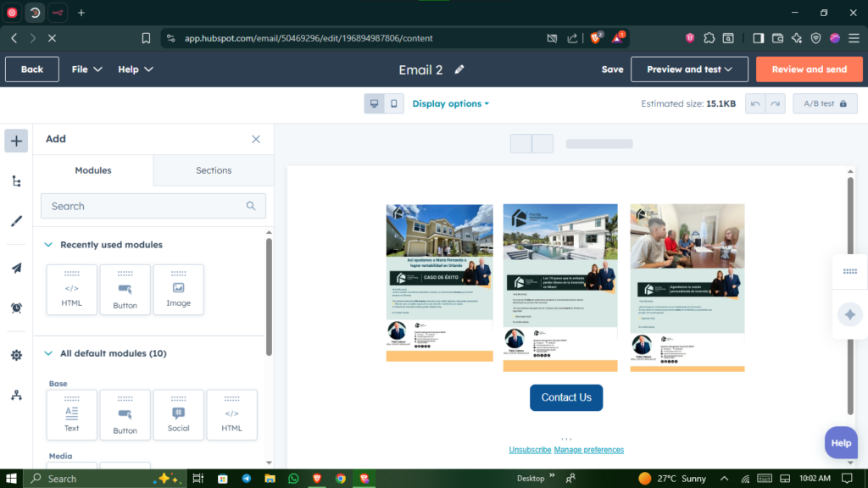Viewport: 868px width, 488px height.
Task: Click the AI sparkle icon at canvas right
Action: click(849, 315)
